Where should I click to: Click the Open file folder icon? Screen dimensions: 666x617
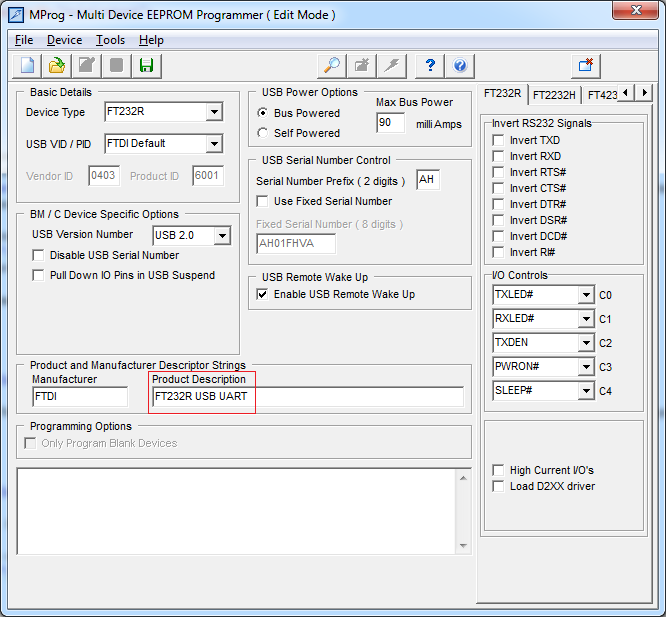[x=58, y=65]
